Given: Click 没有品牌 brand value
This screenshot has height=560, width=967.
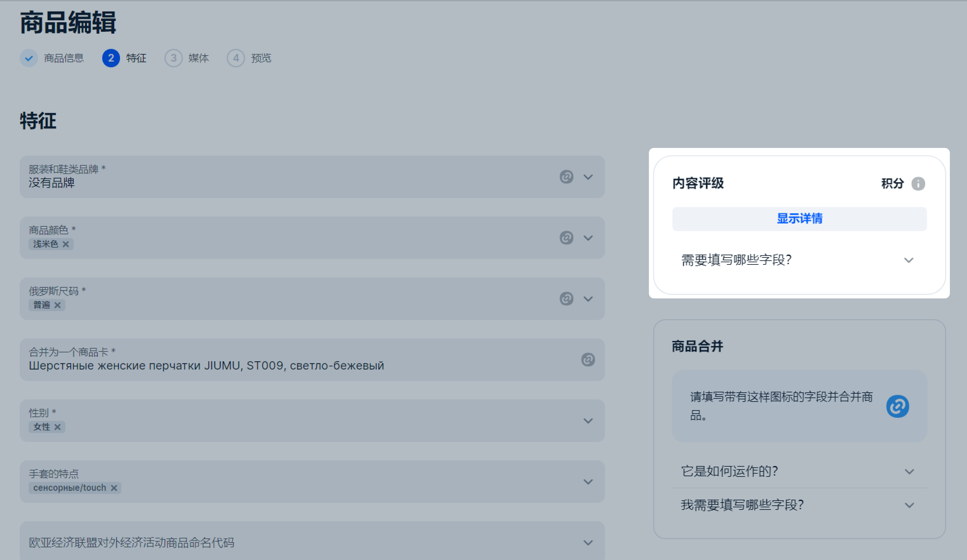Looking at the screenshot, I should 52,183.
